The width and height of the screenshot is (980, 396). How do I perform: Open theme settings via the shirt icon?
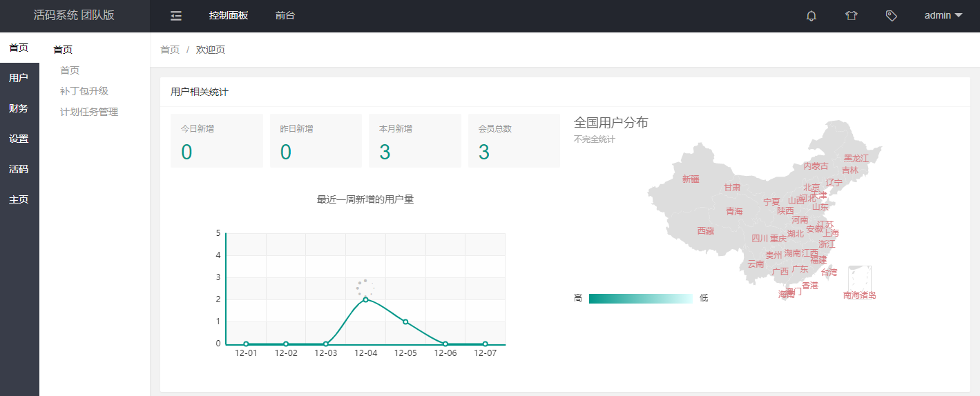[852, 16]
